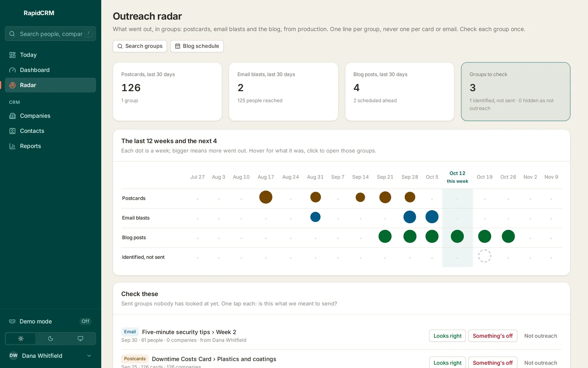Viewport: 588px width, 368px height.
Task: Open Companies via its building icon
Action: point(13,116)
